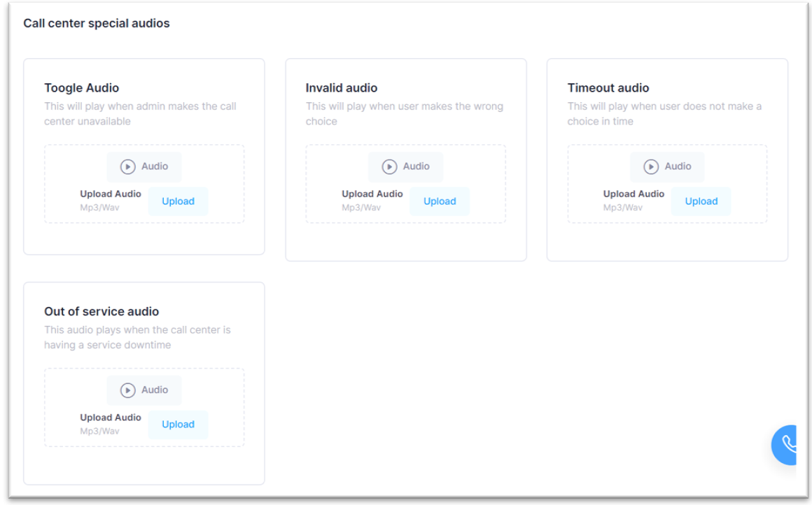812x505 pixels.
Task: Click the Out of service audio title
Action: click(101, 311)
